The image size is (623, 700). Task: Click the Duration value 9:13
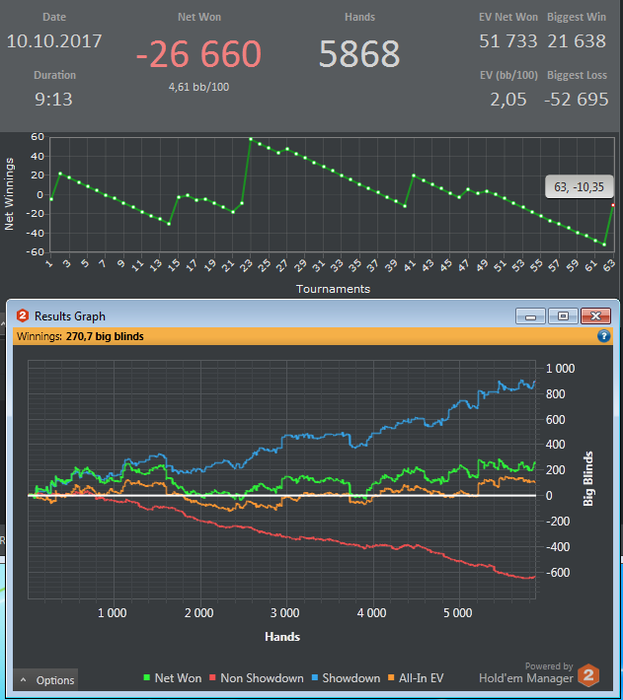54,99
